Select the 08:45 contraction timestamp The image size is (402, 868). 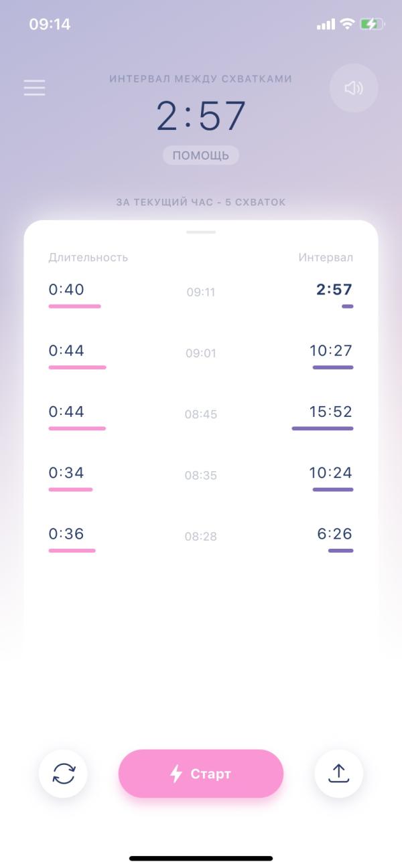[x=201, y=414]
